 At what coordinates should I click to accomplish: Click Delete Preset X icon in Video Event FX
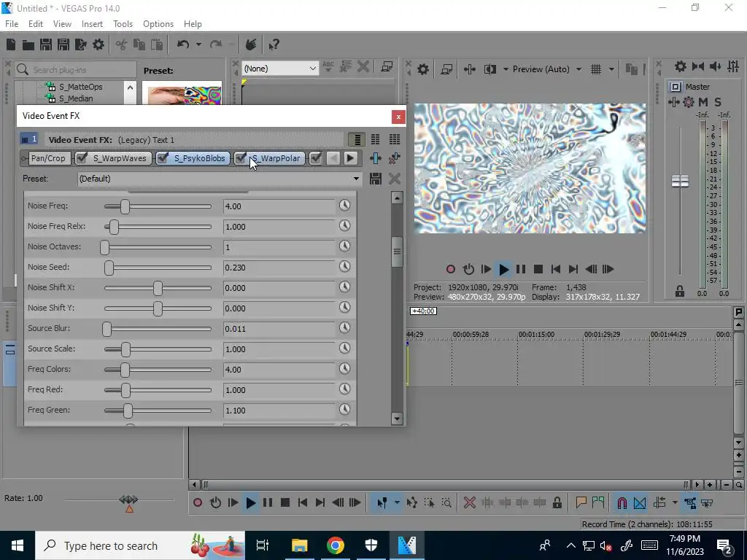click(x=395, y=179)
